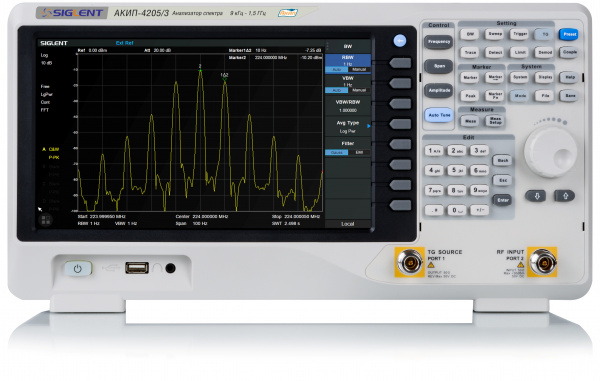Viewport: 600px width, 381px height.
Task: Open the VBW/RBW ratio setting
Action: (347, 106)
